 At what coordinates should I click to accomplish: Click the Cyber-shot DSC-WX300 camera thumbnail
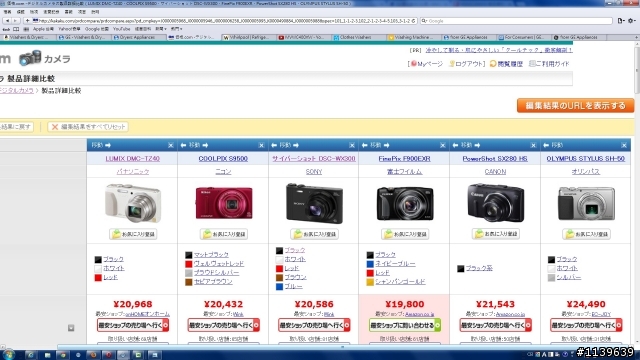[x=314, y=203]
